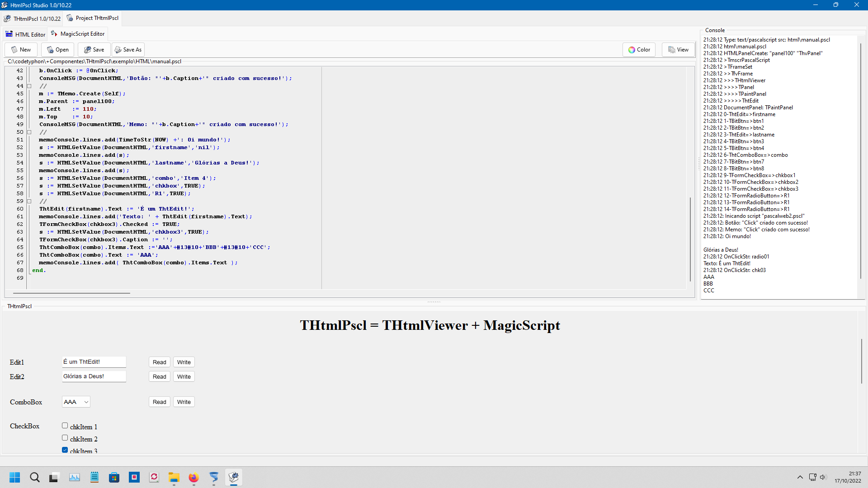Open the Windows Start menu
The width and height of the screenshot is (868, 488).
(15, 478)
